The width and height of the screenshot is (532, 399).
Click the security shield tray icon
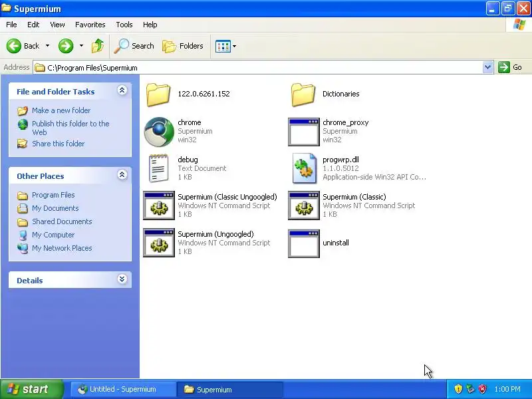point(458,389)
